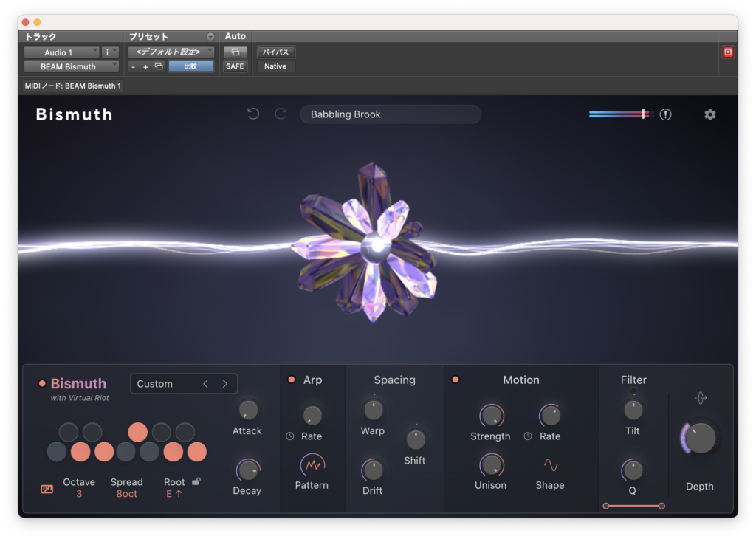The width and height of the screenshot is (756, 539).
Task: Click the Arp Rate clock sync icon
Action: tap(289, 436)
